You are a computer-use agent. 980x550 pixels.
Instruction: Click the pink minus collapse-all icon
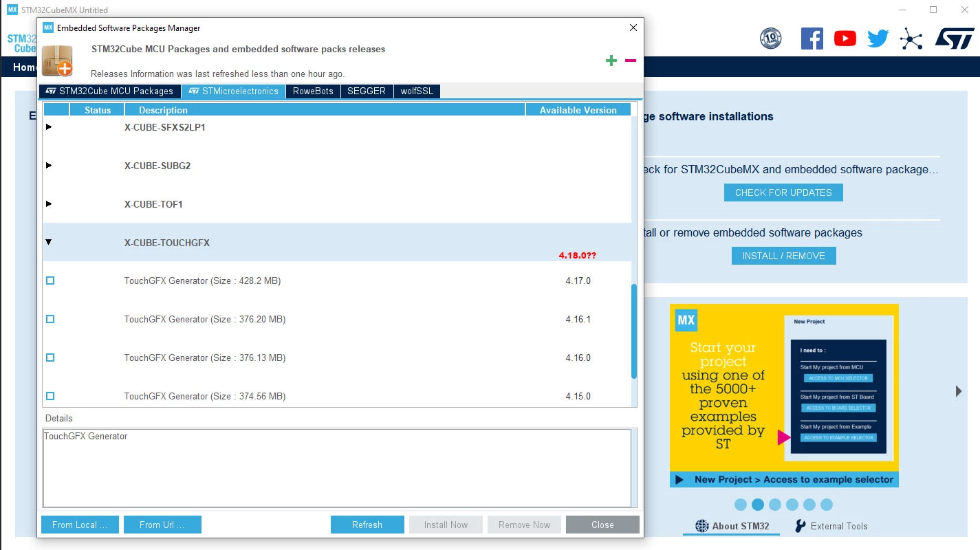pos(630,60)
